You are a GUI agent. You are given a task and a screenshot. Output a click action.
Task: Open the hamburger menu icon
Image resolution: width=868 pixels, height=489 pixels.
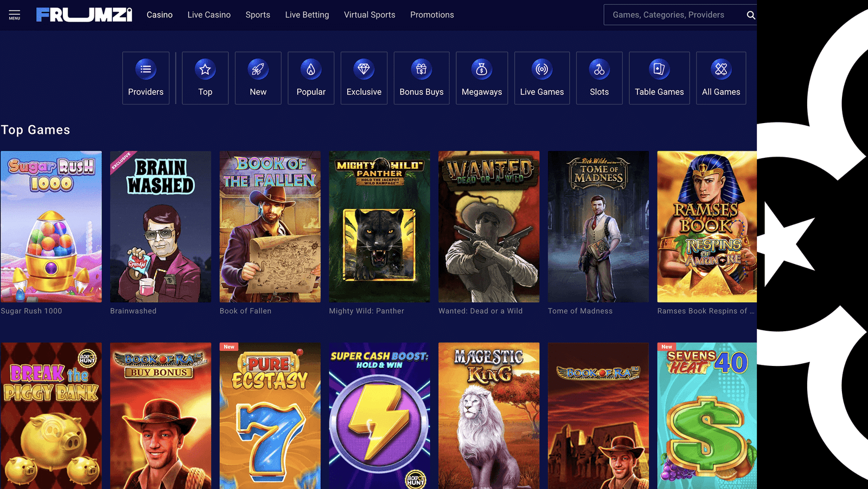(15, 15)
